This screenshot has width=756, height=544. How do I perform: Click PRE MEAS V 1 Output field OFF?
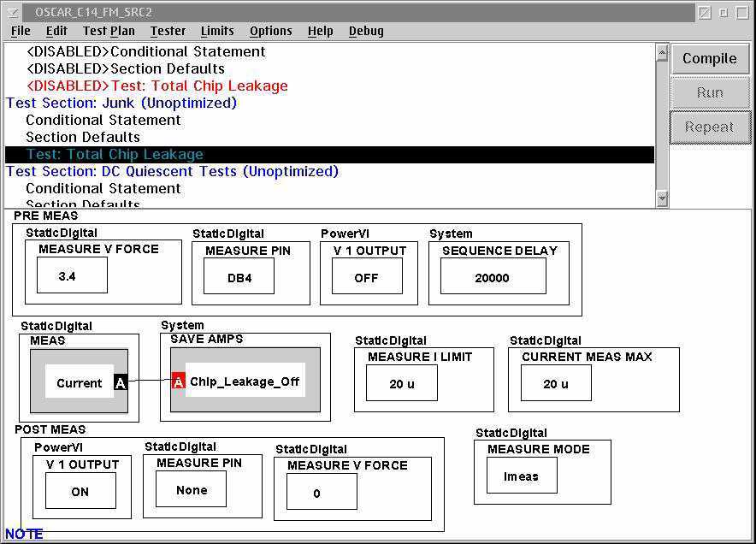(x=367, y=276)
